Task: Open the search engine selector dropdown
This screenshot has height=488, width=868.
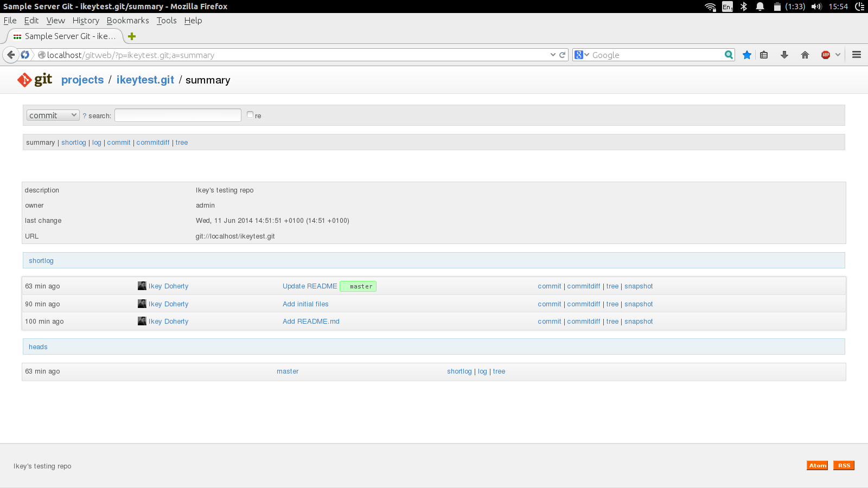Action: [582, 55]
